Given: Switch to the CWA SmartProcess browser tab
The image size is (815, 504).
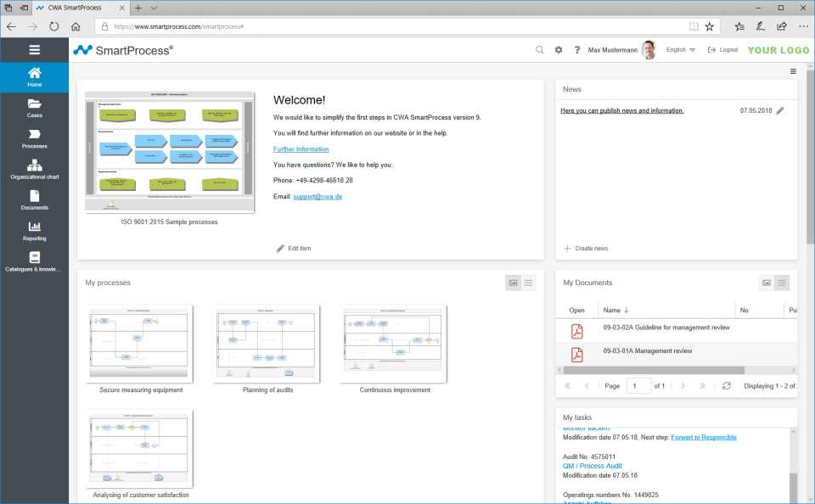Looking at the screenshot, I should tap(75, 8).
